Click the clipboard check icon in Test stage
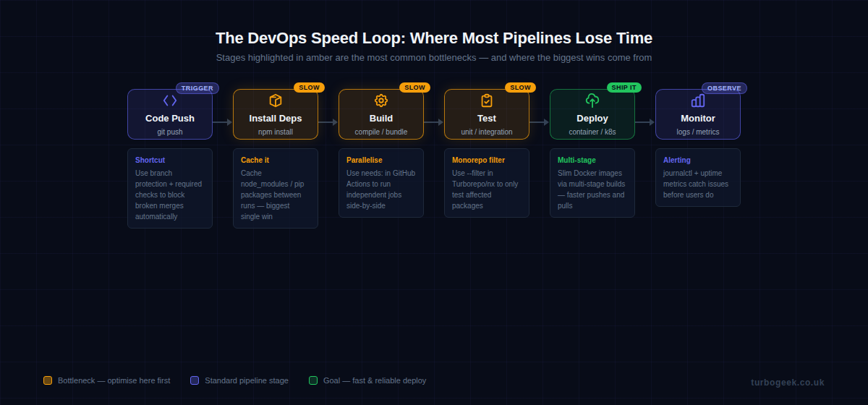Viewport: 868px width, 405px height. [487, 101]
